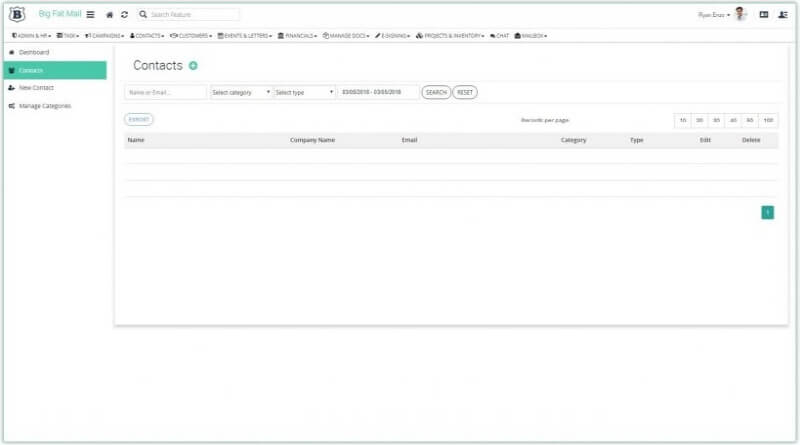Click the refresh arrows icon
The height and width of the screenshot is (445, 800).
point(124,15)
